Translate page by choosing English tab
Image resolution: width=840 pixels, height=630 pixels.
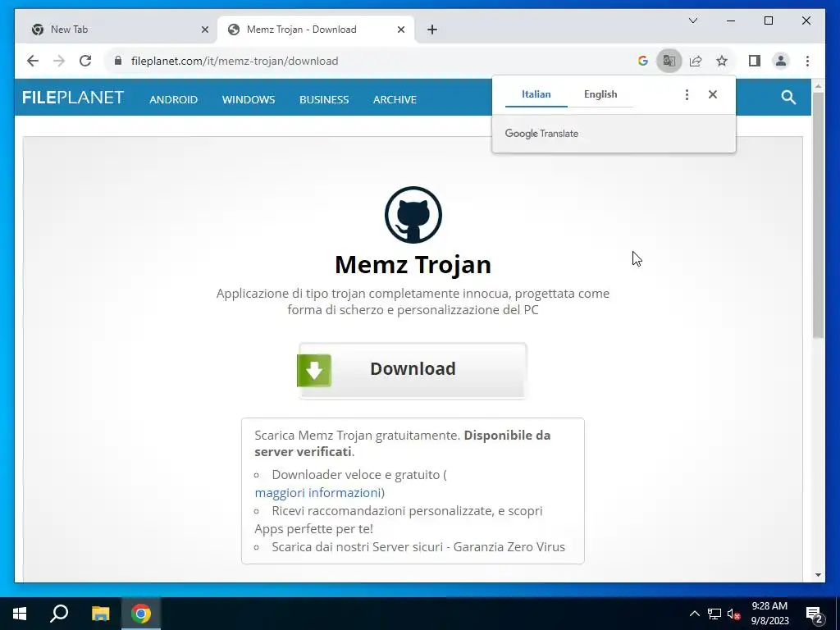600,94
